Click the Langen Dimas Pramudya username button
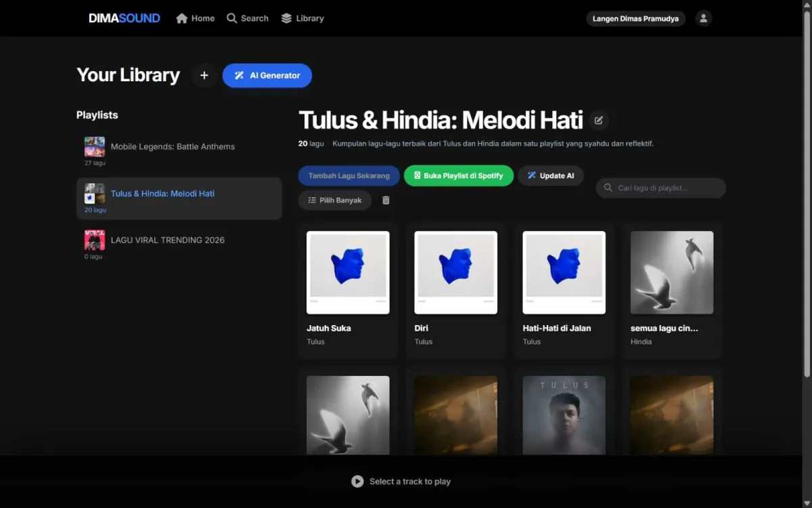Image resolution: width=812 pixels, height=508 pixels. pyautogui.click(x=635, y=18)
